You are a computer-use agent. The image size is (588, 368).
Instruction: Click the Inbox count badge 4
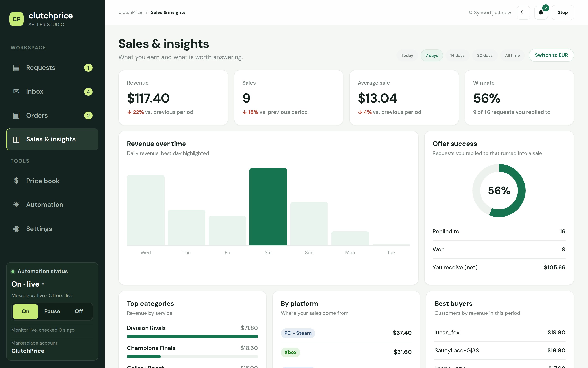pyautogui.click(x=88, y=92)
